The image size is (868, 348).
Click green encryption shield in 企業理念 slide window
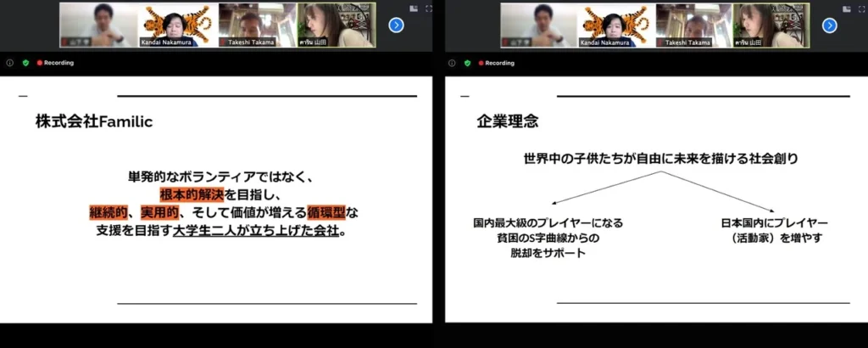[467, 63]
